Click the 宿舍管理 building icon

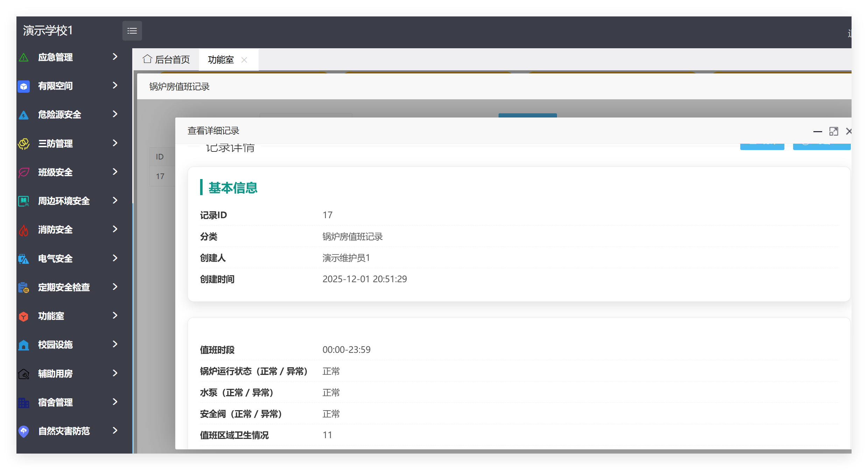click(x=23, y=403)
